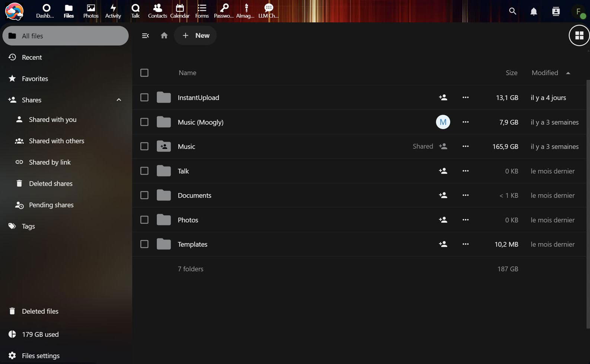The height and width of the screenshot is (364, 590).
Task: Open actions menu for InstantUpload
Action: (x=465, y=98)
